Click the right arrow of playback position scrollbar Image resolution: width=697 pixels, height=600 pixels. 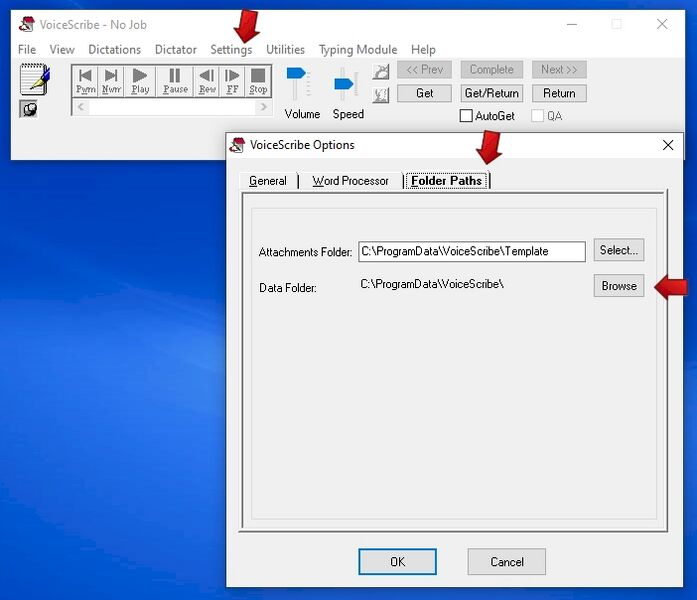(263, 107)
